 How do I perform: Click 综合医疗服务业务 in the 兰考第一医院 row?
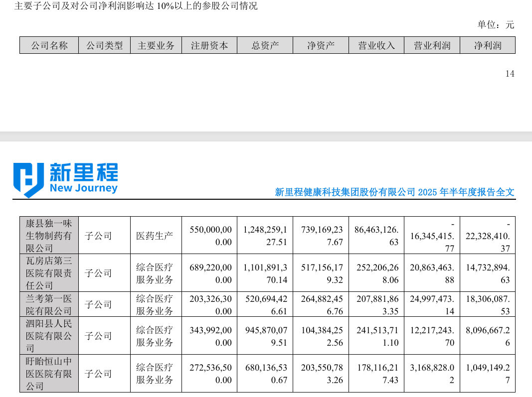(155, 304)
